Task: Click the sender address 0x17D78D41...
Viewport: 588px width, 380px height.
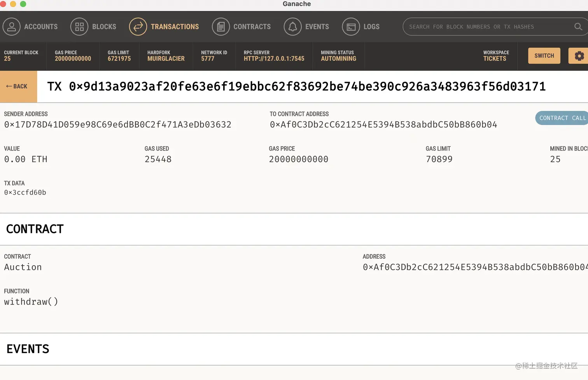Action: [x=118, y=124]
